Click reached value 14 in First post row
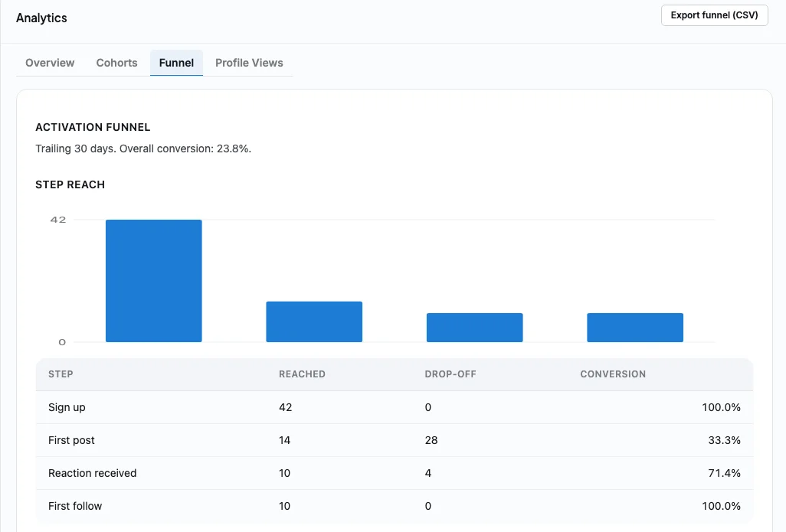 click(x=285, y=440)
